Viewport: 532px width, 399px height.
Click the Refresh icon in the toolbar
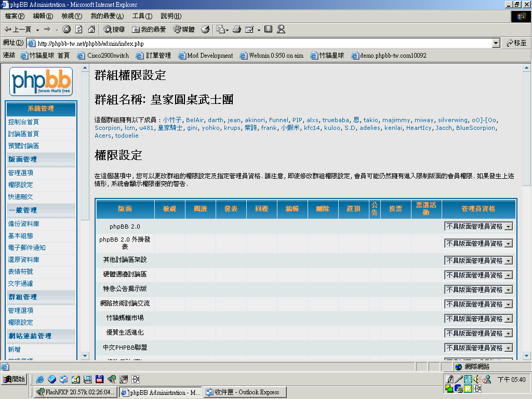point(79,30)
